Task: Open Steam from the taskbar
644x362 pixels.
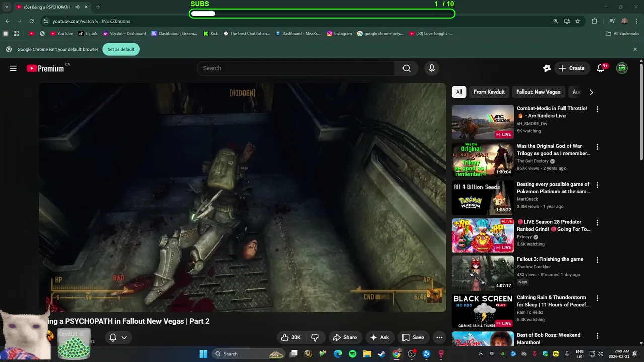Action: [382, 354]
